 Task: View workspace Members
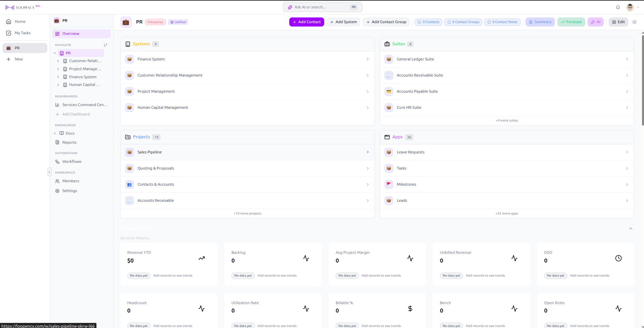(x=71, y=181)
